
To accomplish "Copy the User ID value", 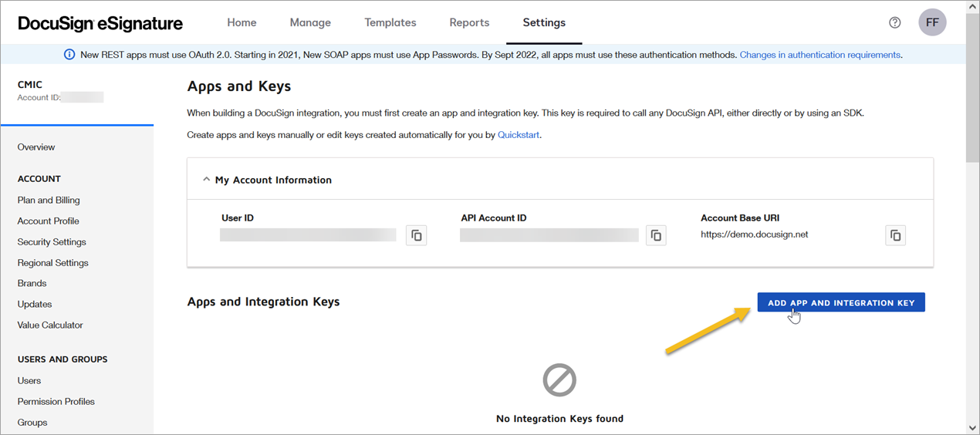I will (417, 235).
